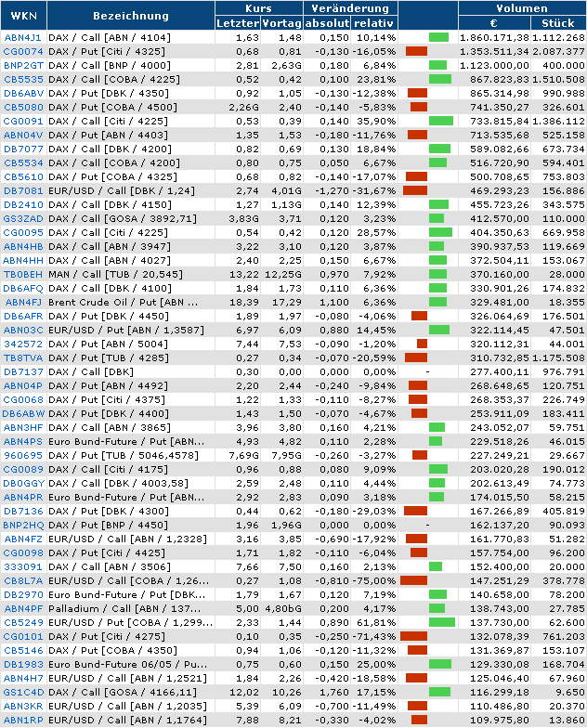Follow the DB7081 link
This screenshot has width=587, height=728.
coord(23,191)
